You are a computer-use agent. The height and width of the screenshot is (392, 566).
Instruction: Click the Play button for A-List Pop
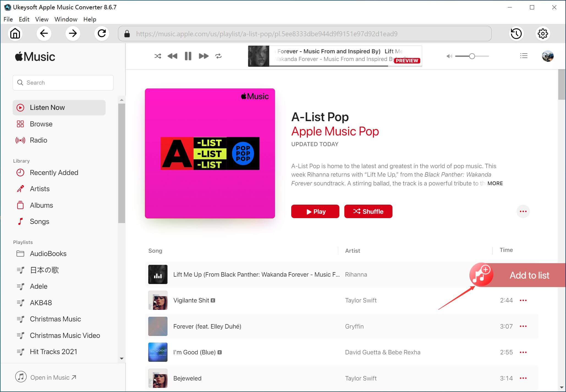coord(315,211)
